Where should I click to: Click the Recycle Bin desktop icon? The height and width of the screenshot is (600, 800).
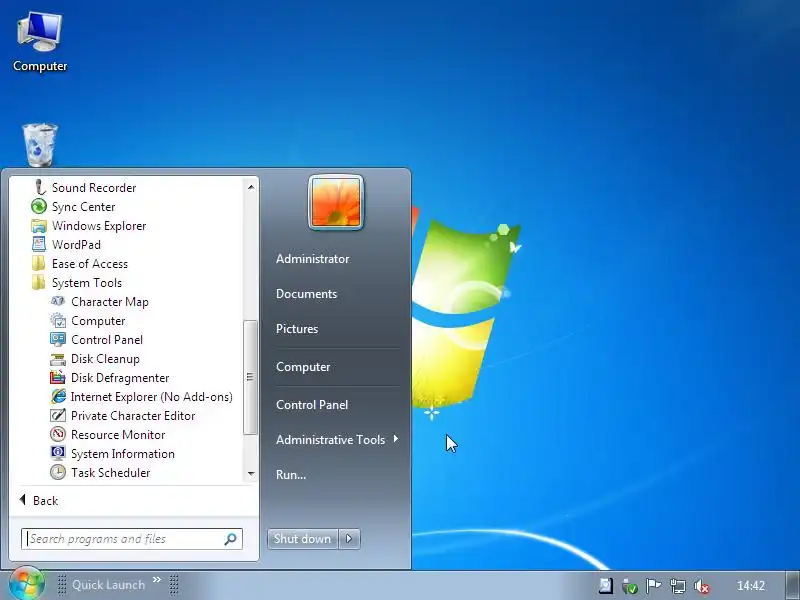point(40,145)
